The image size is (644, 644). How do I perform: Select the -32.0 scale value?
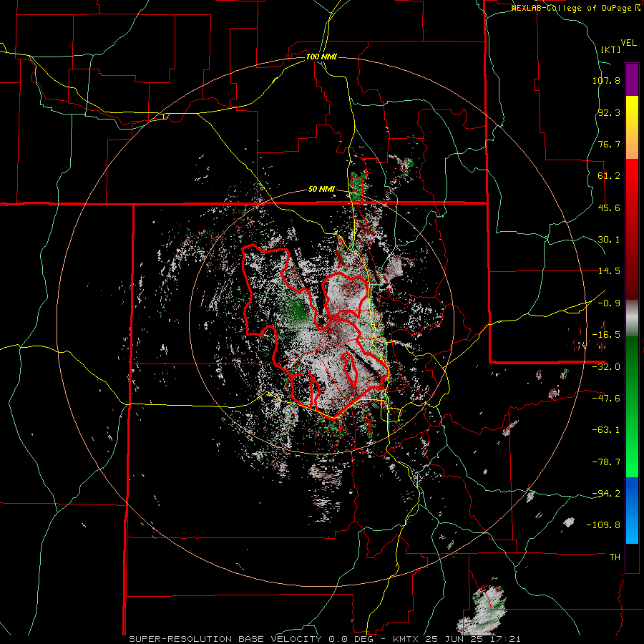[606, 367]
